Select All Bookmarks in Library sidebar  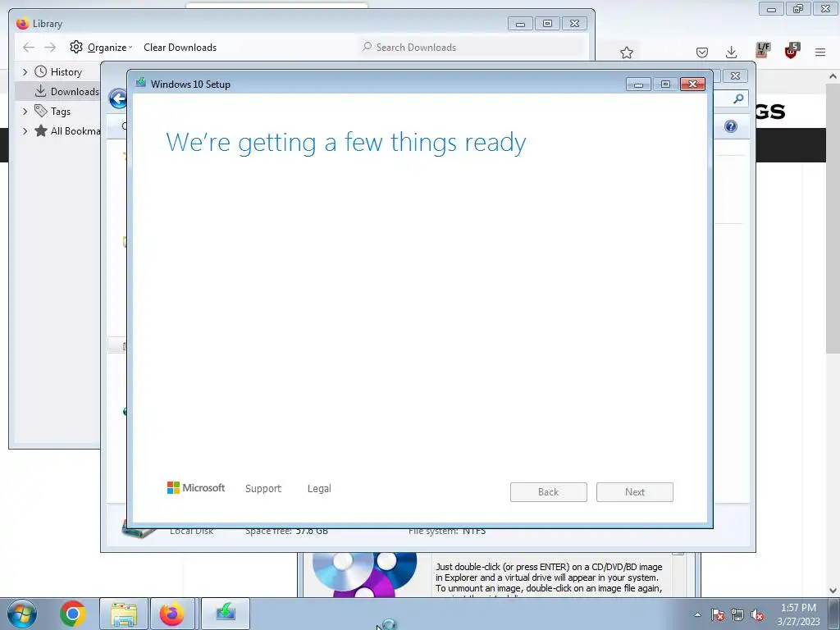point(67,130)
